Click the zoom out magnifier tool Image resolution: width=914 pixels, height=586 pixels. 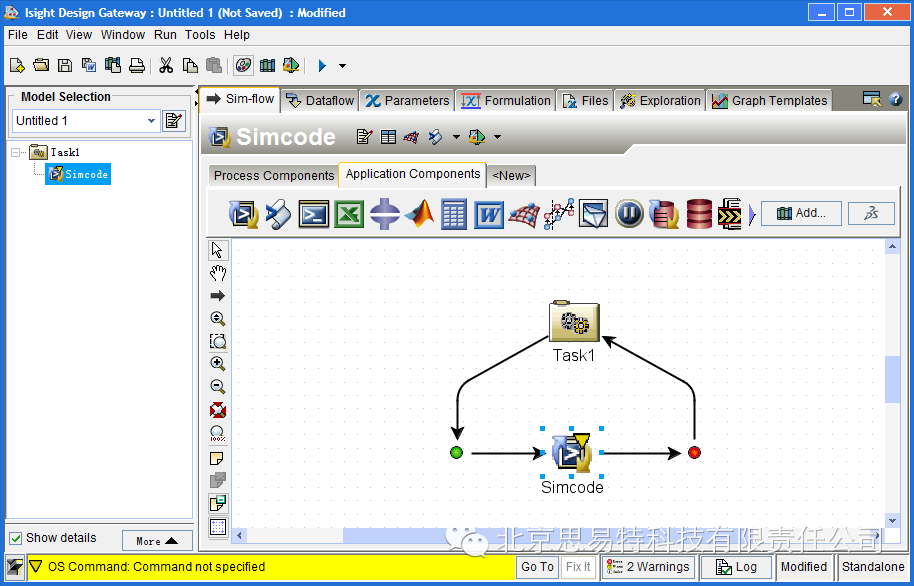coord(217,387)
